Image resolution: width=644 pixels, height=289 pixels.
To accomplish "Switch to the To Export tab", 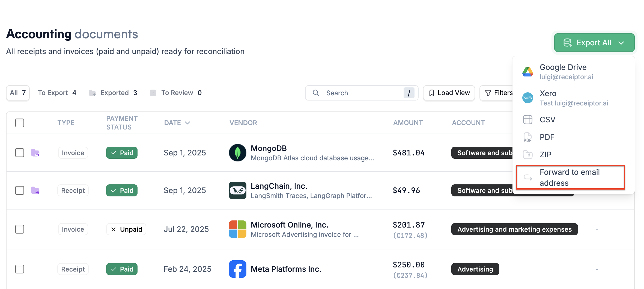I will click(x=57, y=93).
